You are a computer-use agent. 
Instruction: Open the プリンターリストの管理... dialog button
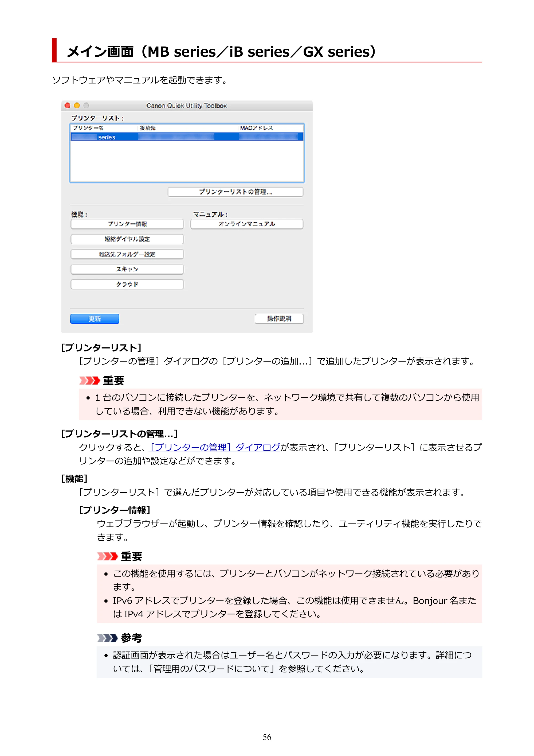(235, 192)
